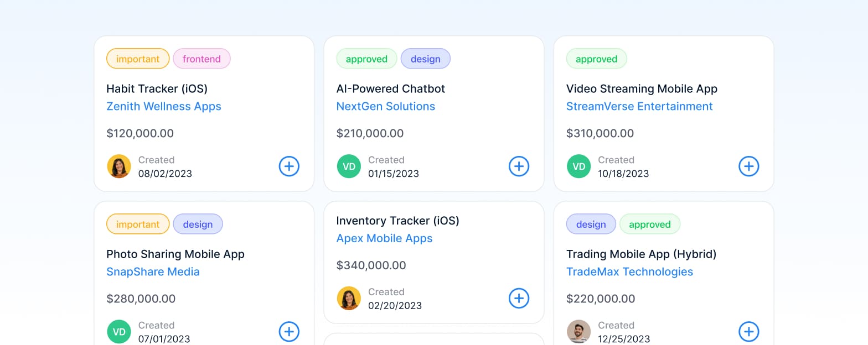
Task: Click the important tag on Photo Sharing card
Action: (x=138, y=224)
